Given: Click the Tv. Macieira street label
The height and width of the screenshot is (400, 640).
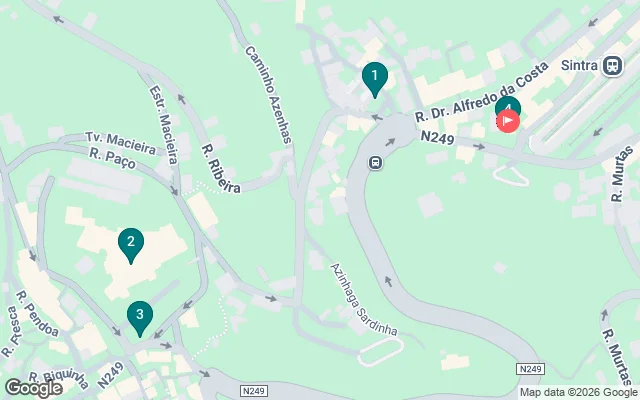Looking at the screenshot, I should [x=120, y=143].
